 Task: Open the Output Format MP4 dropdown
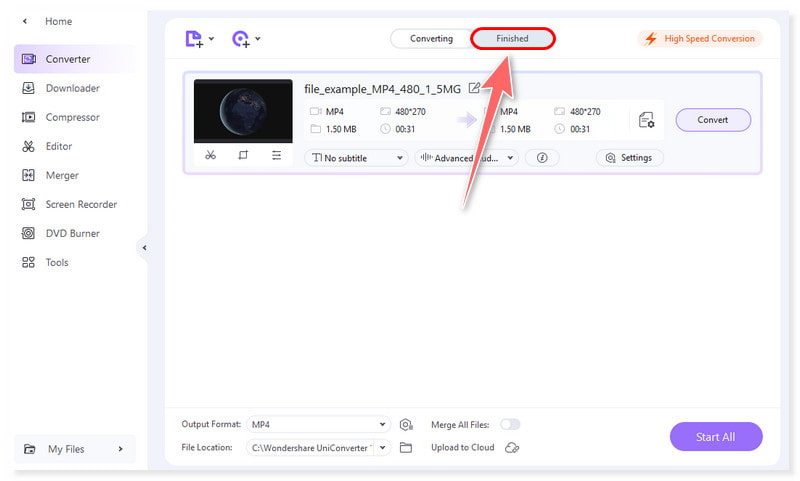tap(319, 425)
